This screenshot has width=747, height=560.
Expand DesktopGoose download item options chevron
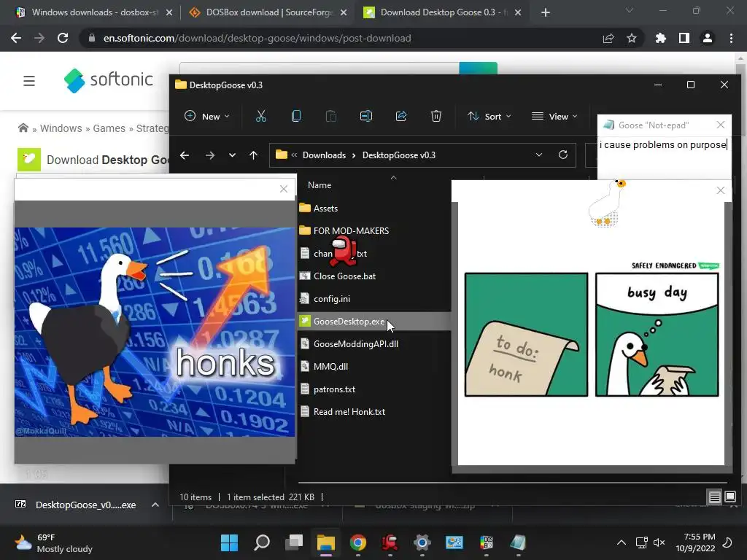point(155,505)
